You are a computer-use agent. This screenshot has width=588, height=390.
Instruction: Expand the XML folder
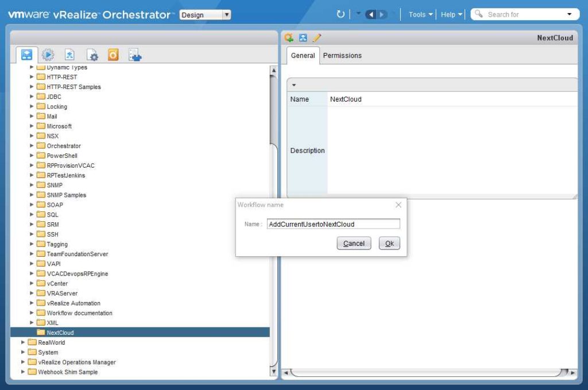click(32, 322)
